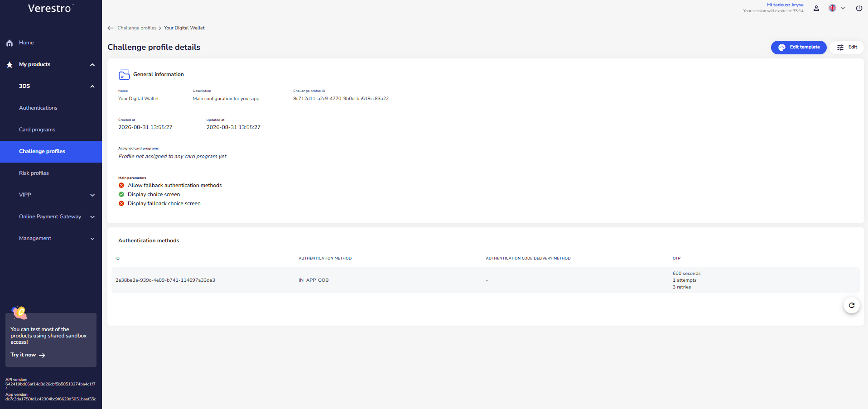Image resolution: width=868 pixels, height=409 pixels.
Task: Click 'Main configuration for your app' description
Action: pyautogui.click(x=226, y=99)
